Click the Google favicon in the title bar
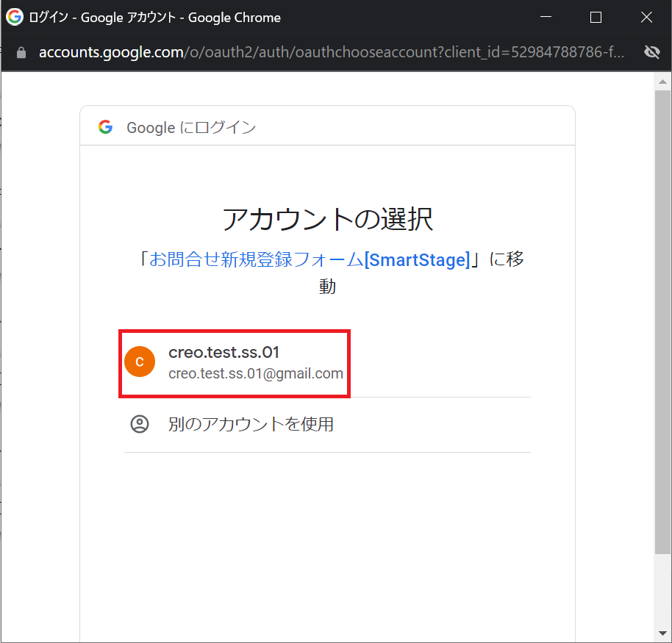The width and height of the screenshot is (672, 643). pos(15,17)
